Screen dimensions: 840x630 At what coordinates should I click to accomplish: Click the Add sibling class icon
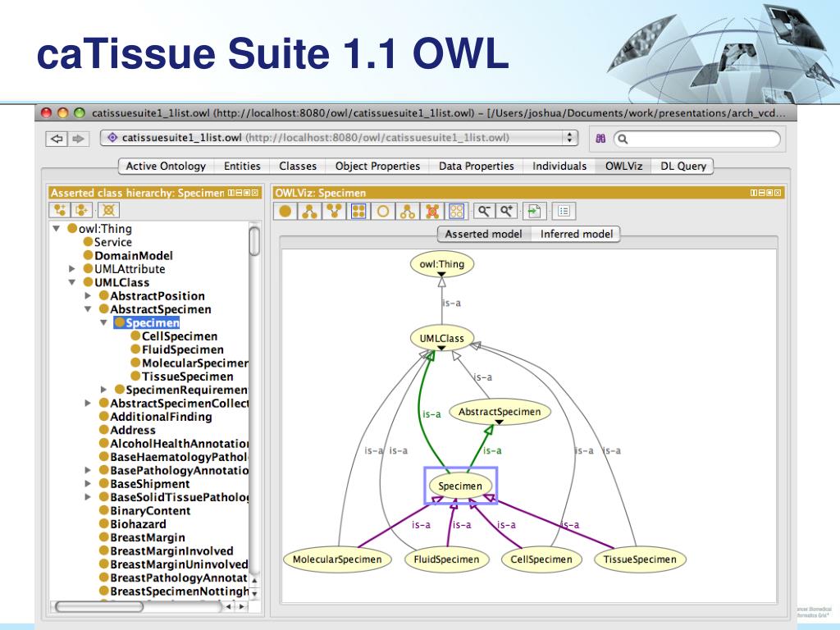tap(81, 210)
